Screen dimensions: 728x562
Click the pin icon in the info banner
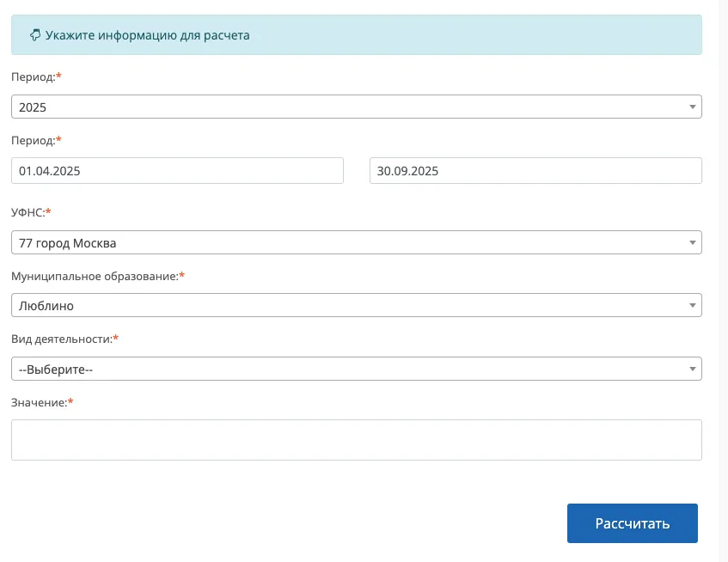(35, 35)
